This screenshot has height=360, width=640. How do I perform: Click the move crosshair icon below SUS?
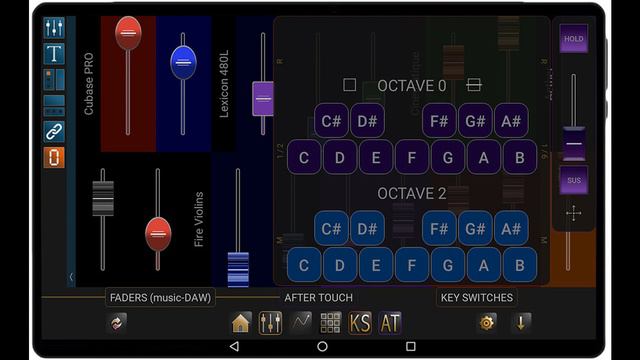[x=573, y=213]
